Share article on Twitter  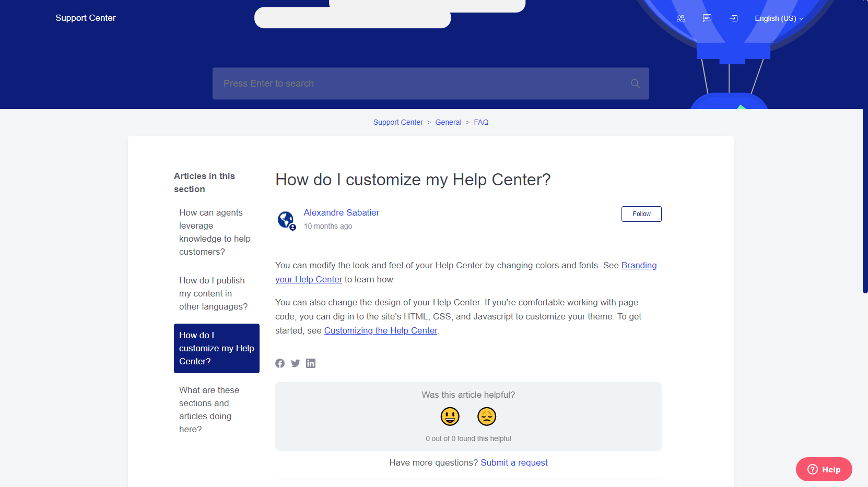(296, 363)
